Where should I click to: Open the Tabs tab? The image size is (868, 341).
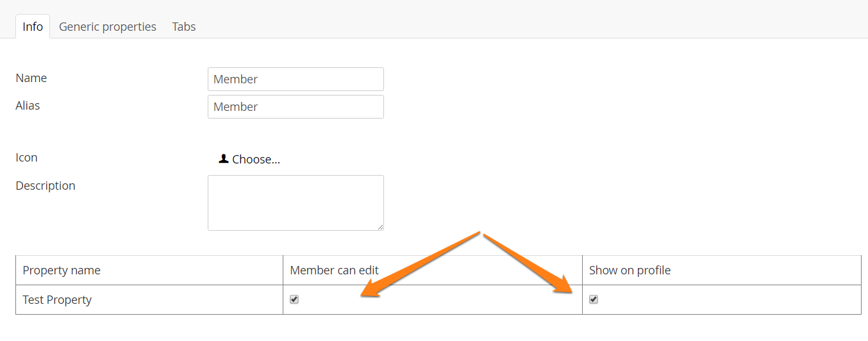pos(184,26)
